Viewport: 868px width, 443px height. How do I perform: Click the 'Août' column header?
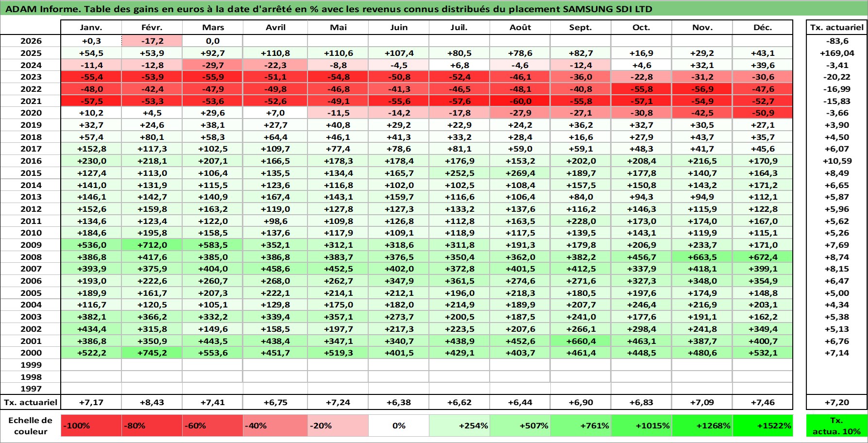[520, 28]
